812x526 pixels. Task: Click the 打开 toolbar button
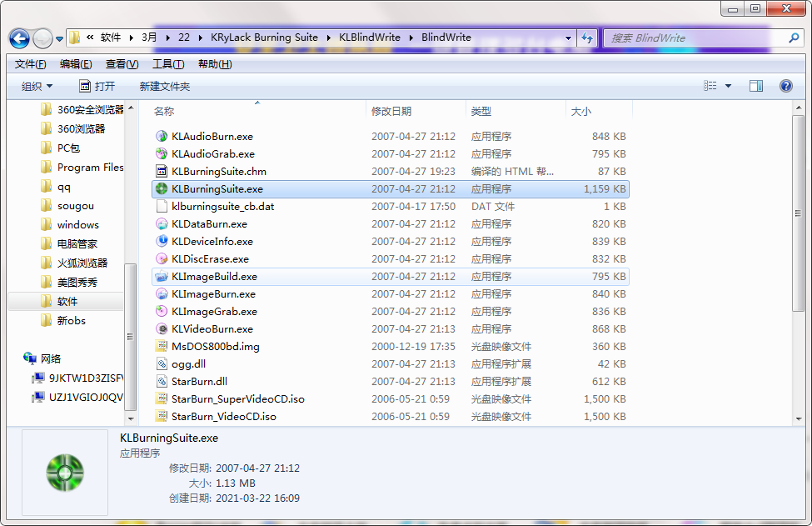tap(97, 87)
